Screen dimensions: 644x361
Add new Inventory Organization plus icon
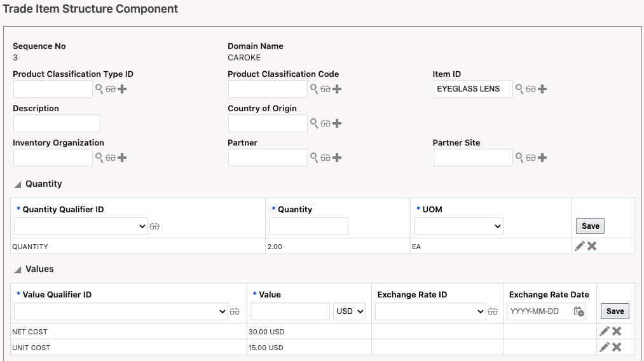point(122,158)
